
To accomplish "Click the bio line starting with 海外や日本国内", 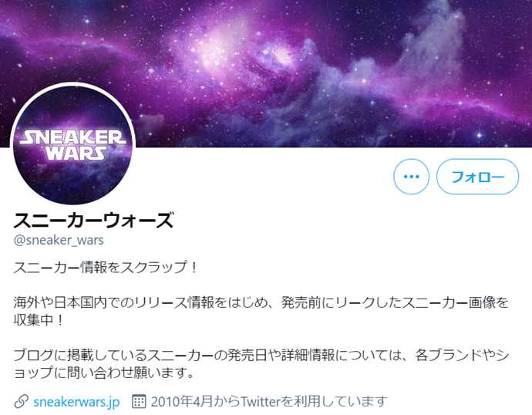I will [261, 302].
